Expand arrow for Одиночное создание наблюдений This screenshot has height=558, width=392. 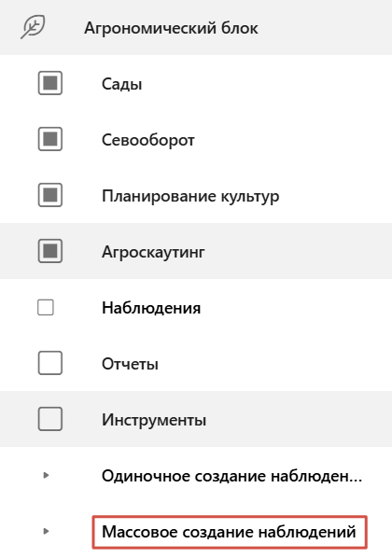point(46,475)
